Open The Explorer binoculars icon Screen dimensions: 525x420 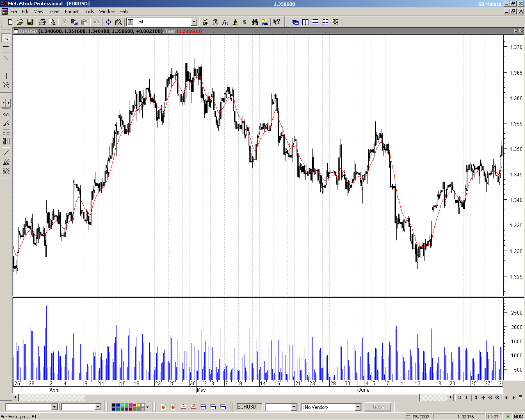tap(255, 22)
